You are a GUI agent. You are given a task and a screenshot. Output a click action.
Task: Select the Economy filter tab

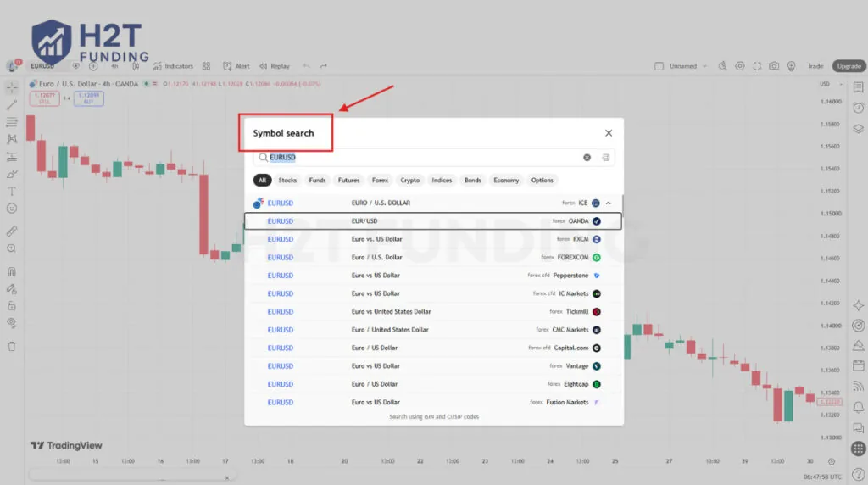[506, 180]
